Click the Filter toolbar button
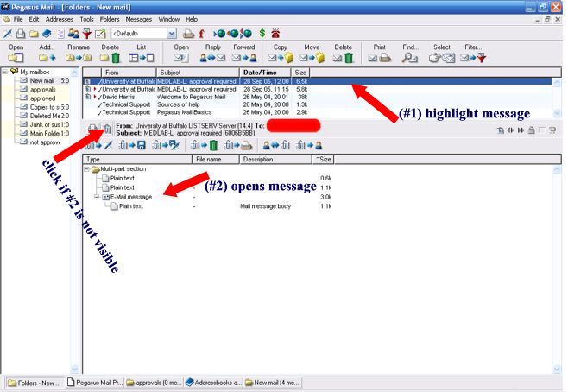 (473, 54)
